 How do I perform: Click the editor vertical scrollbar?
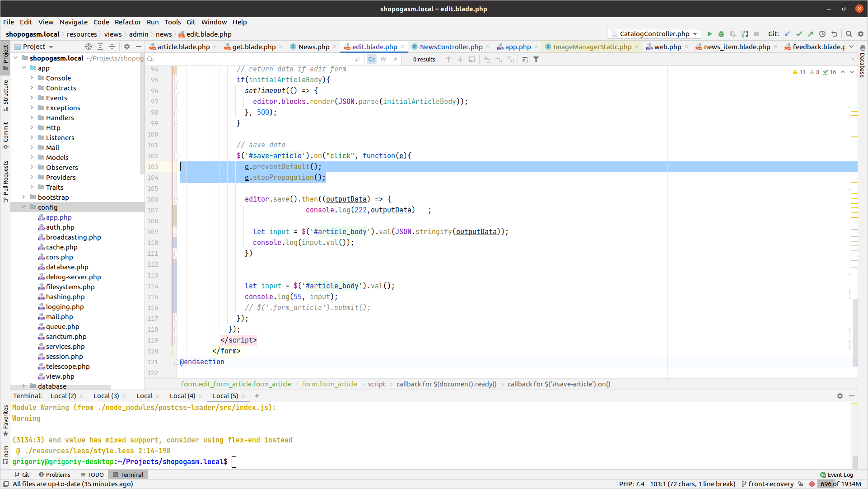[x=855, y=332]
